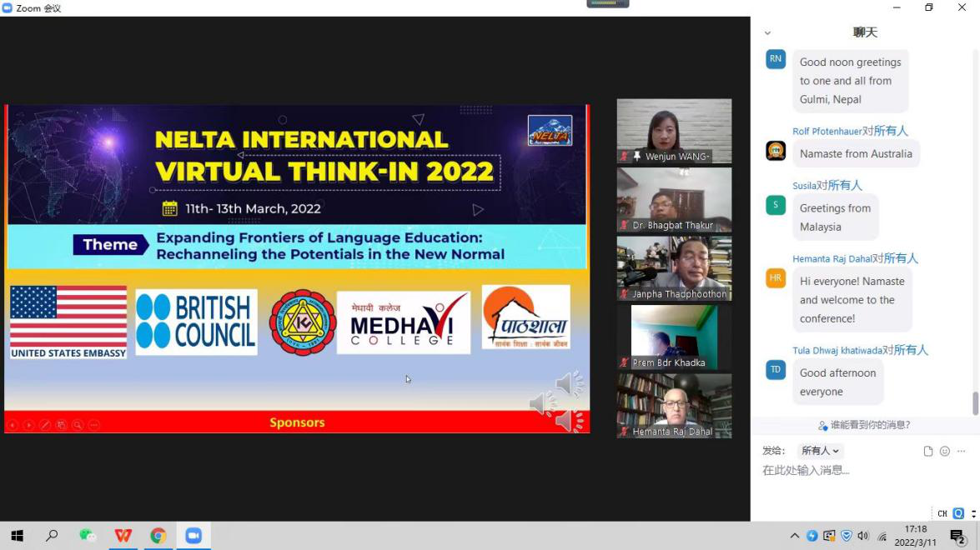Viewport: 980px width, 550px height.
Task: Click the pen annotation tool on slide
Action: (x=45, y=425)
